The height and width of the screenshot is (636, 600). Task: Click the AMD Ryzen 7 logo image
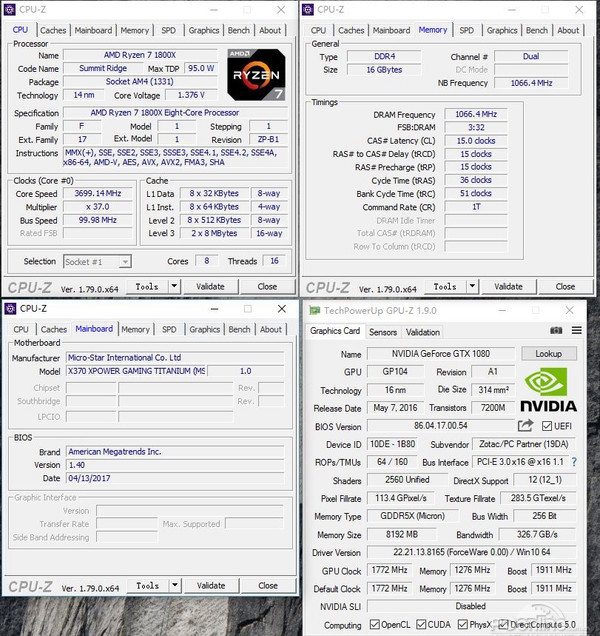(x=256, y=75)
